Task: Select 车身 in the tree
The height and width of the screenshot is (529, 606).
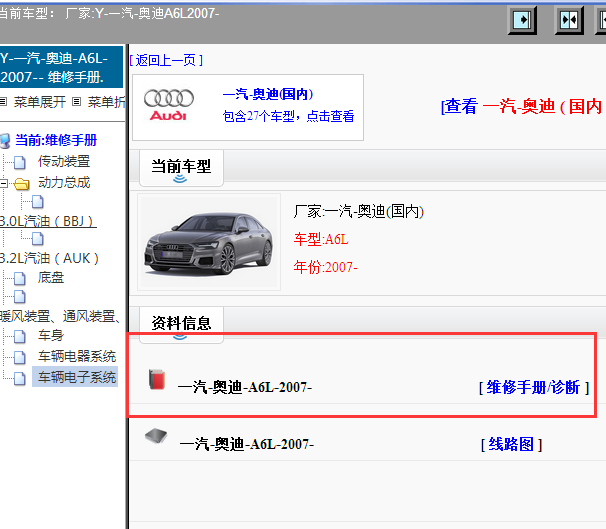Action: tap(51, 335)
